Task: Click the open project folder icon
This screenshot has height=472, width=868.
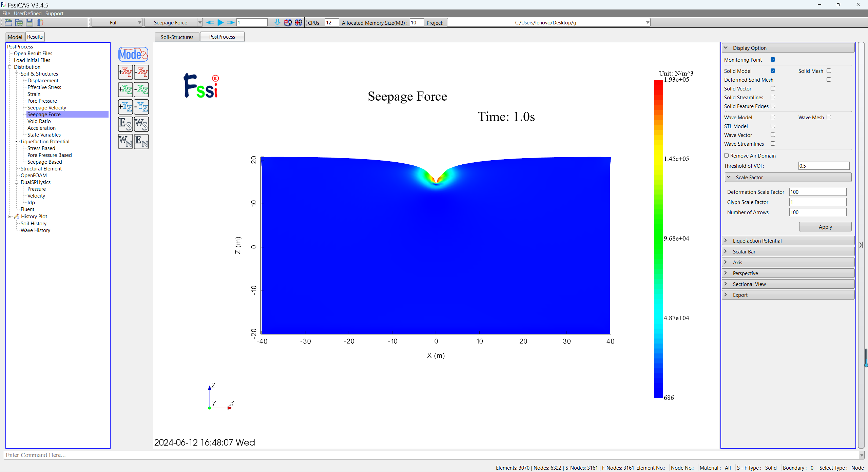Action: (8, 23)
